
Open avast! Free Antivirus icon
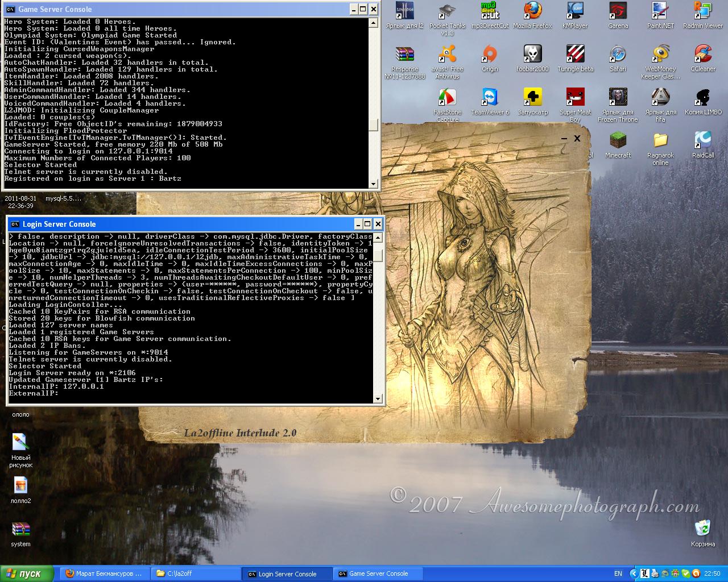[x=447, y=63]
